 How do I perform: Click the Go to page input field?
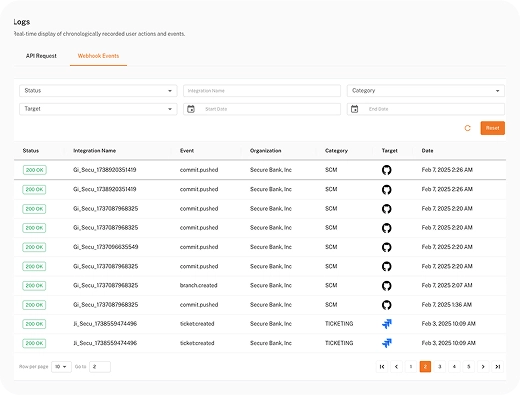point(100,367)
